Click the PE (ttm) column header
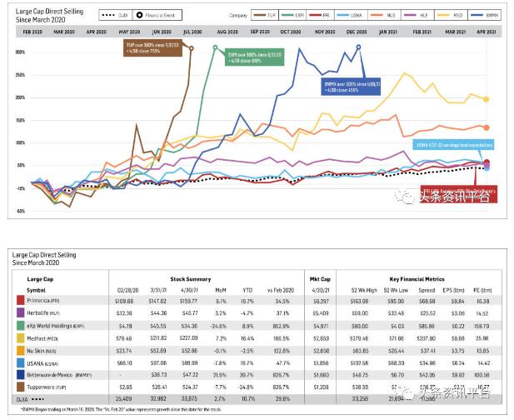The height and width of the screenshot is (420, 514). (482, 290)
